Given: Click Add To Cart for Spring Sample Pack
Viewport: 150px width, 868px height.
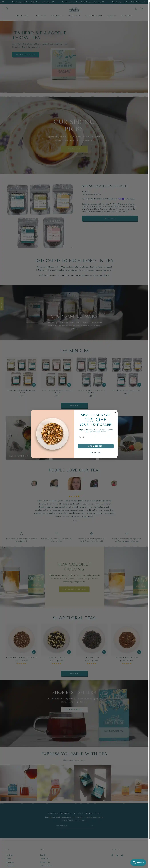Looking at the screenshot, I should [x=110, y=218].
